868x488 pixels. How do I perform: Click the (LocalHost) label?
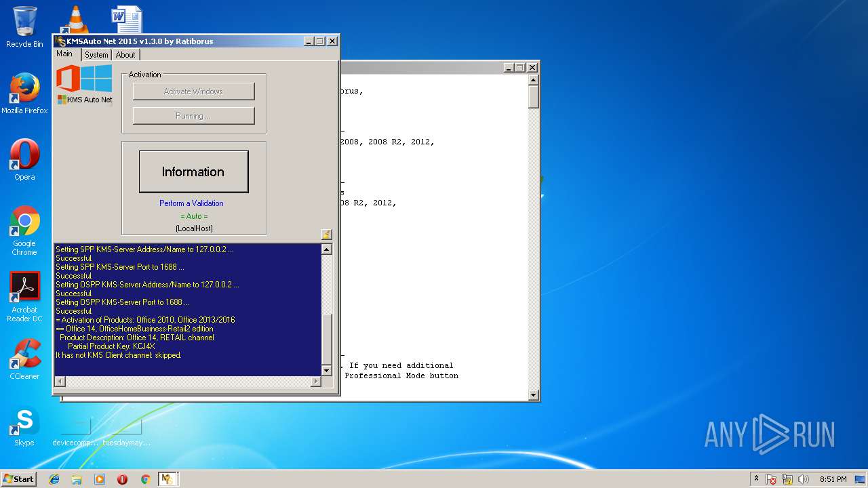(x=194, y=228)
